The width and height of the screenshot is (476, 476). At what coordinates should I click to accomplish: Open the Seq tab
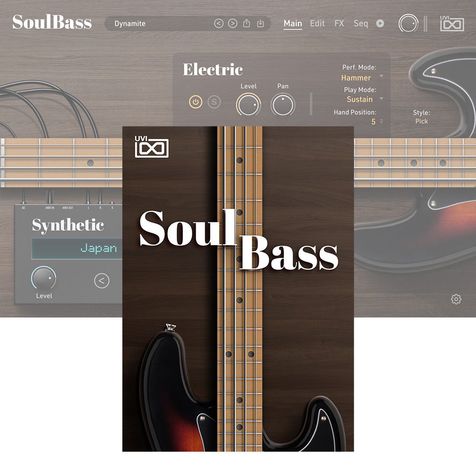pos(361,24)
